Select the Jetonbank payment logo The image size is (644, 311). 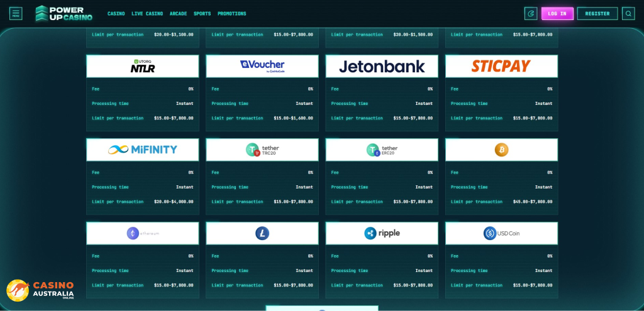click(382, 67)
